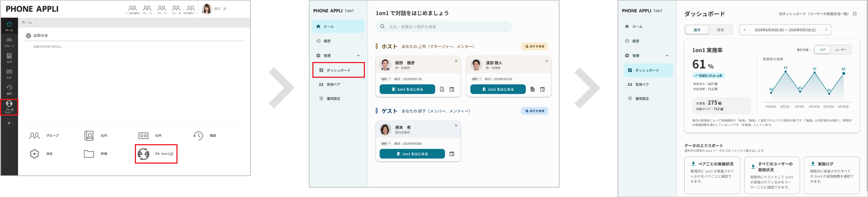Open 社内 in the dark PHONE APPLI sidebar
868x197 pixels.
[9, 58]
